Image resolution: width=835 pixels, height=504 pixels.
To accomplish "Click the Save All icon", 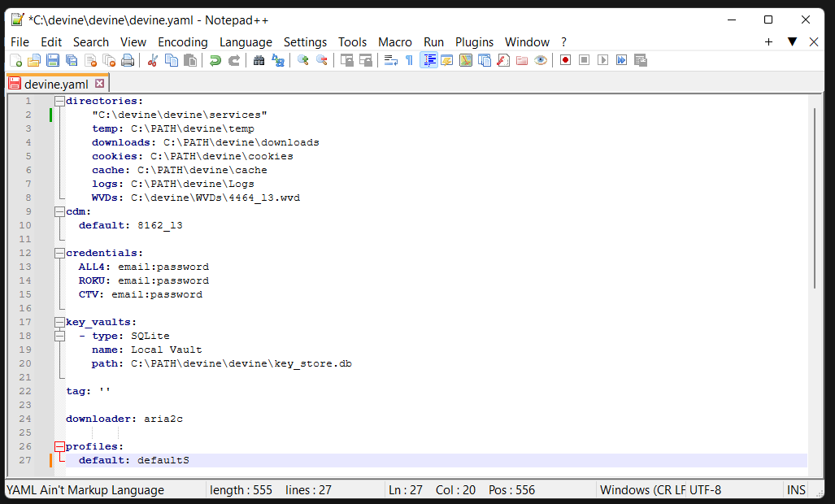I will (72, 60).
